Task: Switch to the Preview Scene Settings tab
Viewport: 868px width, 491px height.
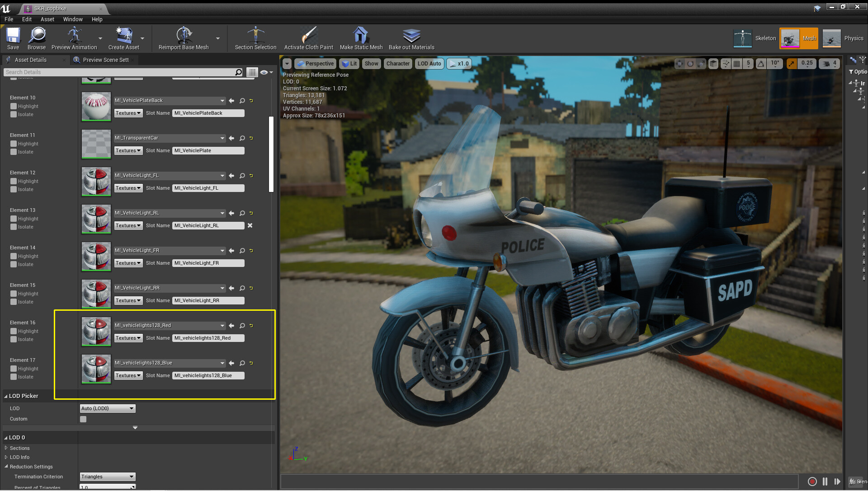Action: point(105,60)
